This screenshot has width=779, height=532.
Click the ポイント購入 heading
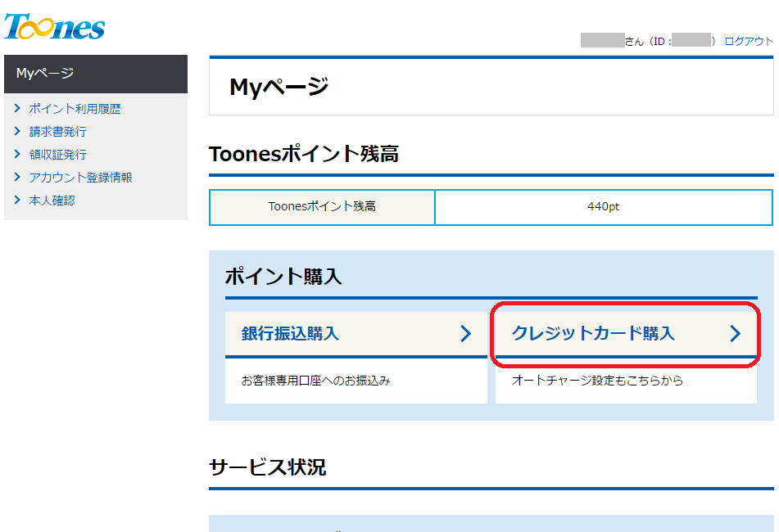pos(283,277)
